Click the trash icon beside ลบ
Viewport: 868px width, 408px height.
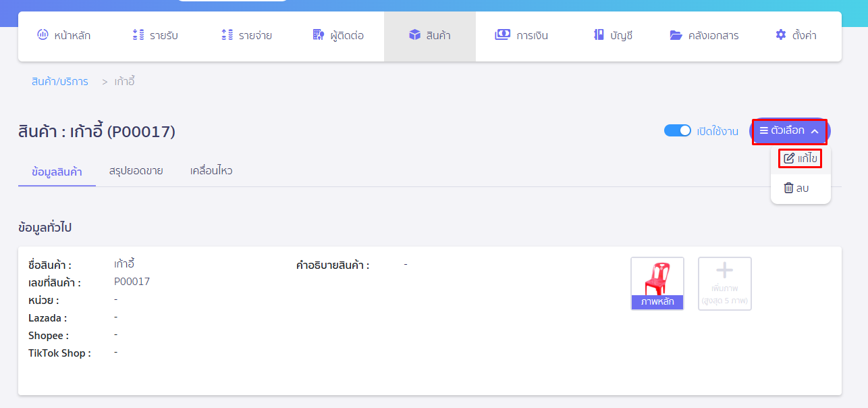pos(790,188)
